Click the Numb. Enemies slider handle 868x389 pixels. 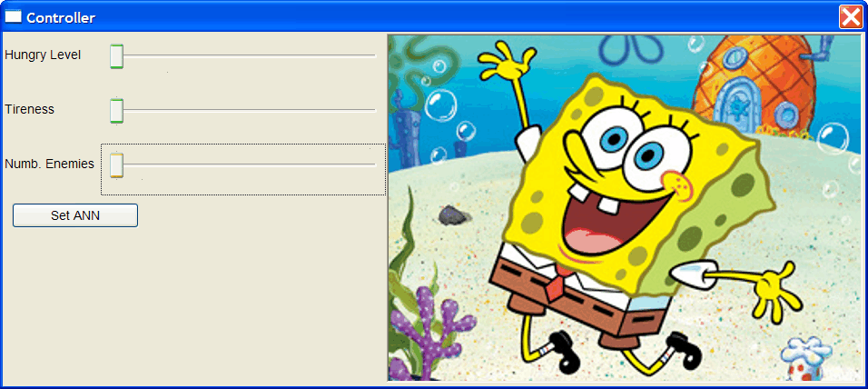(x=116, y=165)
